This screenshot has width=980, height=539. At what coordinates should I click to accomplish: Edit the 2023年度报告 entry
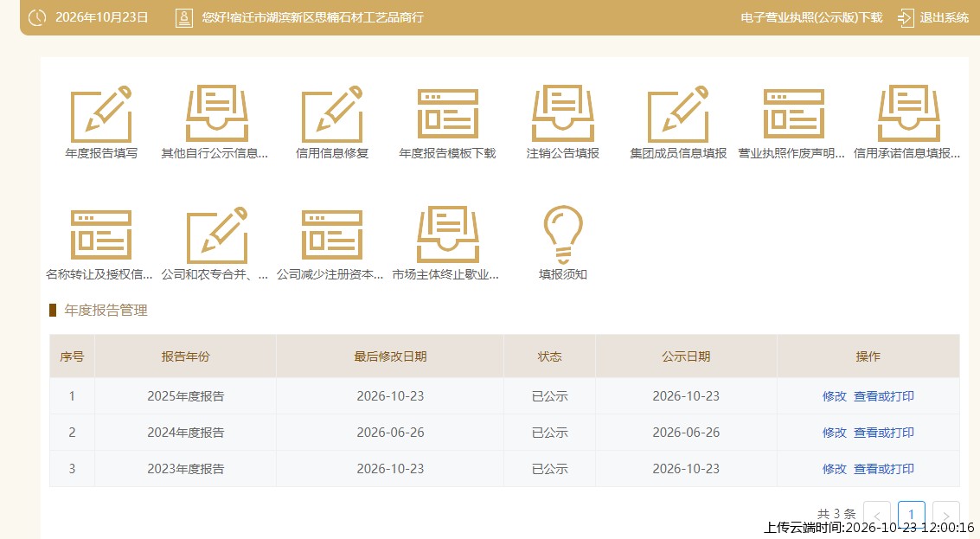point(835,468)
